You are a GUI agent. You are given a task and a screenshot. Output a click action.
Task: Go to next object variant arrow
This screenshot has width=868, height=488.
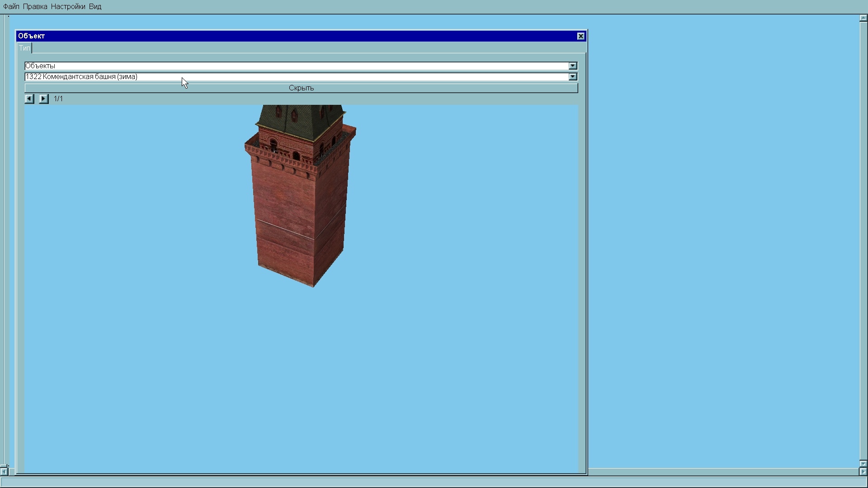coord(43,99)
